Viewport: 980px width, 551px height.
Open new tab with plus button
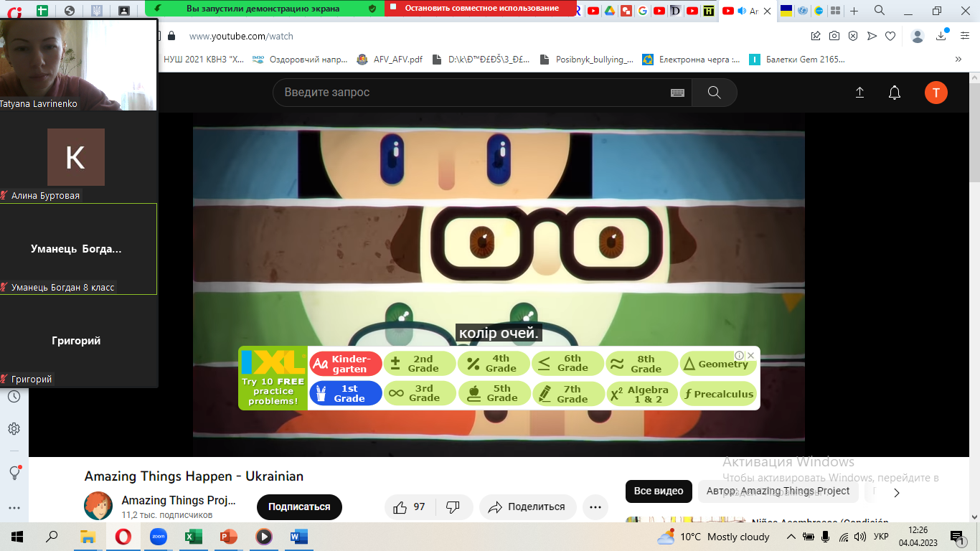[854, 11]
